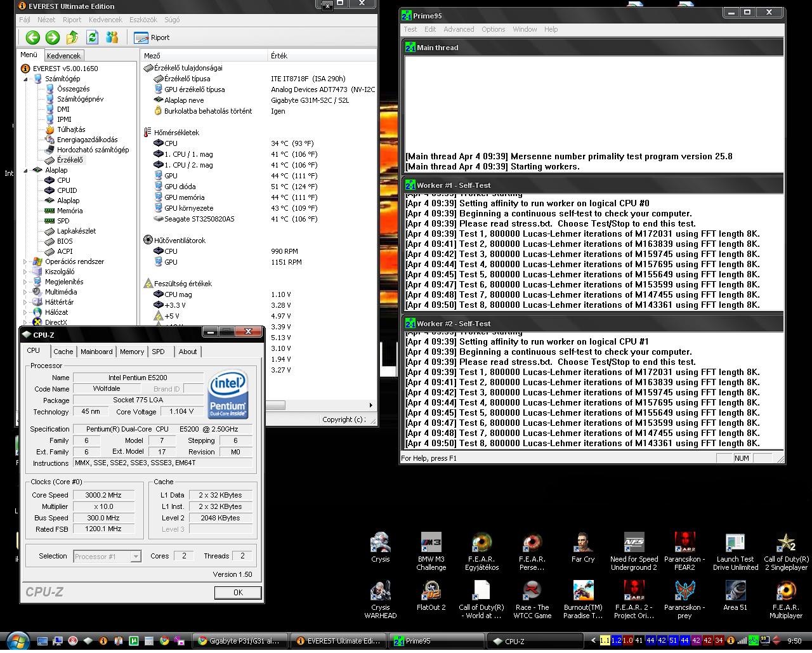The width and height of the screenshot is (812, 653).
Task: Click the Worker #2 window icon in Prime95
Action: point(410,324)
